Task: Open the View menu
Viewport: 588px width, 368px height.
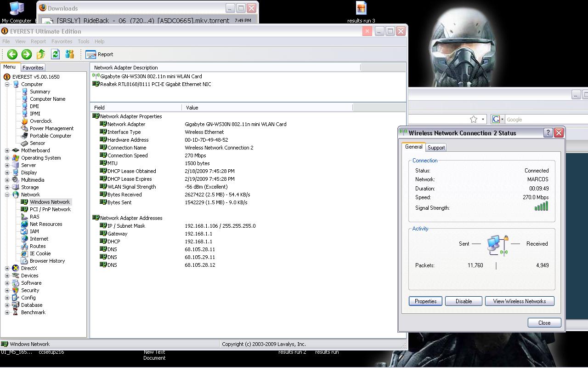Action: pos(20,41)
